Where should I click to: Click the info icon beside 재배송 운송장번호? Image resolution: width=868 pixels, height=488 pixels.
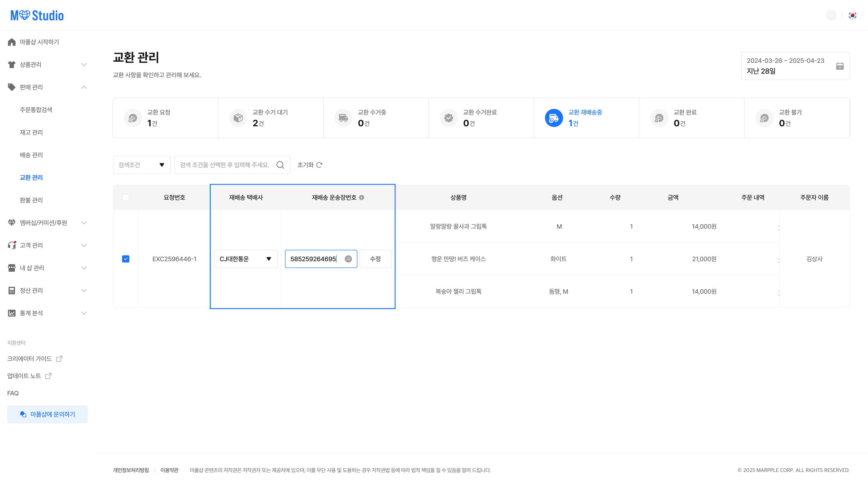point(362,197)
